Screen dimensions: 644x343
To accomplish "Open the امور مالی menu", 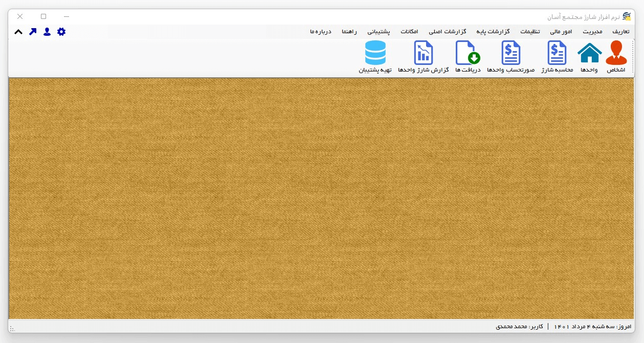I will pyautogui.click(x=561, y=32).
